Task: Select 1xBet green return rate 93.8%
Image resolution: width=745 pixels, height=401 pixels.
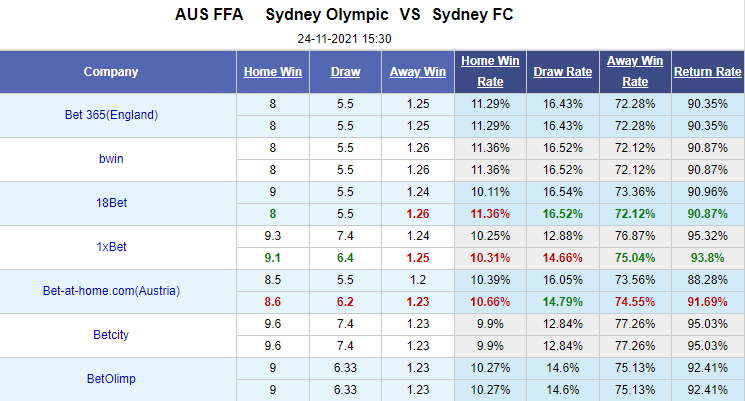Action: (707, 258)
